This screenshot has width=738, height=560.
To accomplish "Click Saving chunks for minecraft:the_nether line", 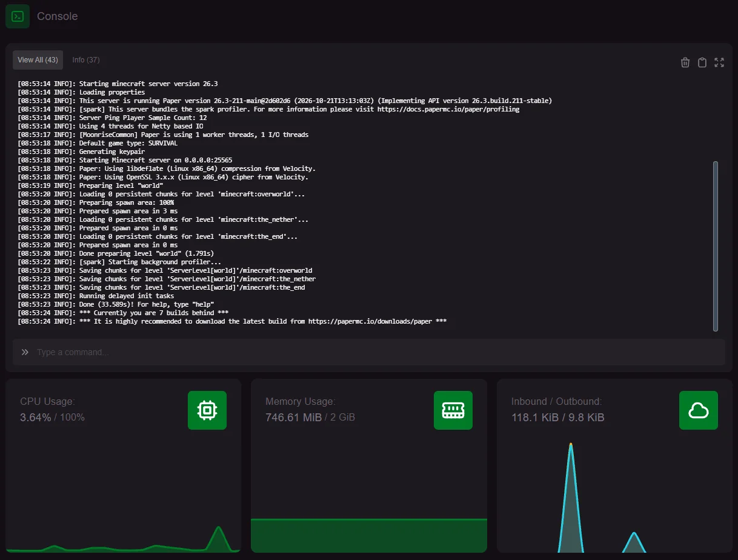I will tap(167, 279).
